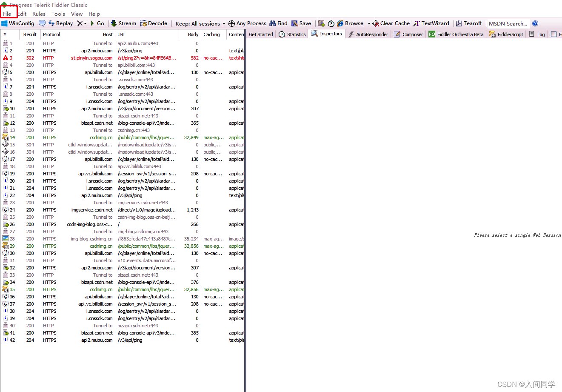Expand the Browse dropdown arrow
This screenshot has height=392, width=562.
369,23
